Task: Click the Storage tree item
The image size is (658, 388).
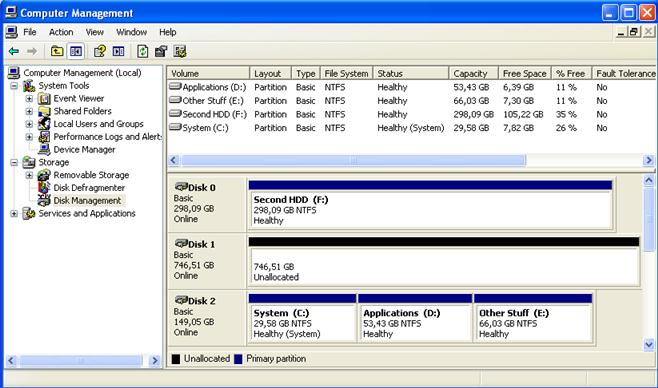Action: [54, 162]
